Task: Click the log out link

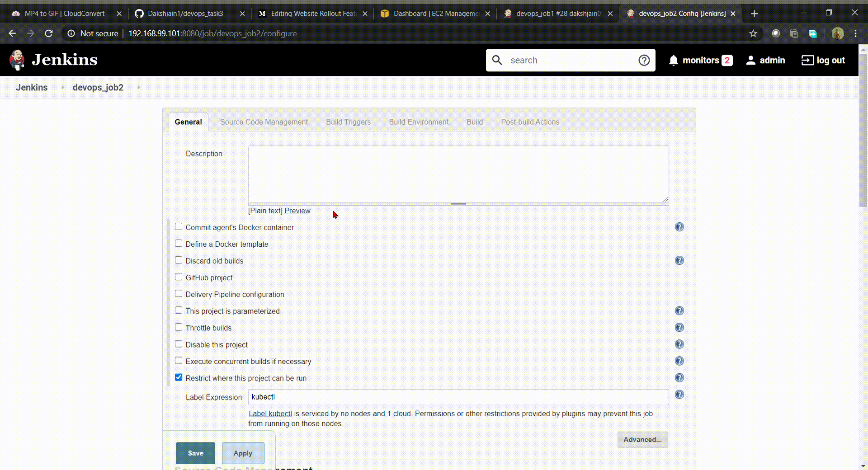Action: click(823, 60)
